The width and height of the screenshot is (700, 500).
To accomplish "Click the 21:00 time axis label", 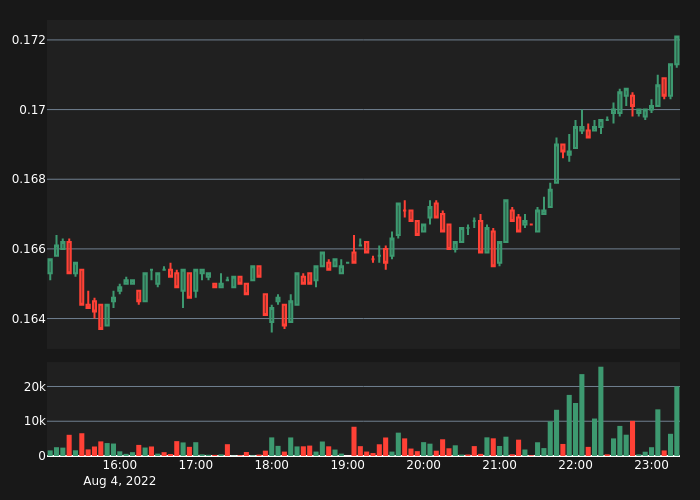I will tap(500, 465).
